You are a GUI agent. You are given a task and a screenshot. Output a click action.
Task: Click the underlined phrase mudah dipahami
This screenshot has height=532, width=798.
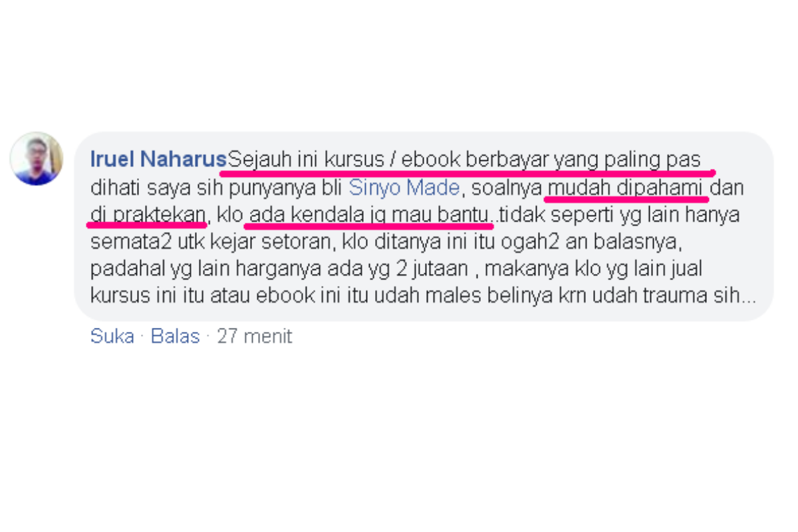625,188
